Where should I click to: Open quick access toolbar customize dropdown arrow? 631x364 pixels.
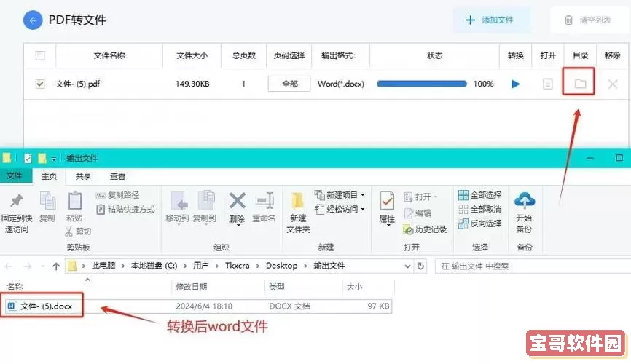click(x=53, y=159)
